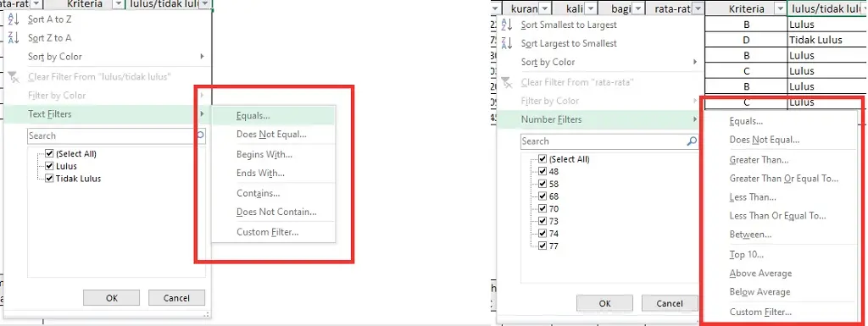
Task: Open Kriteria dropdown in the Number Filters sheet
Action: click(781, 8)
